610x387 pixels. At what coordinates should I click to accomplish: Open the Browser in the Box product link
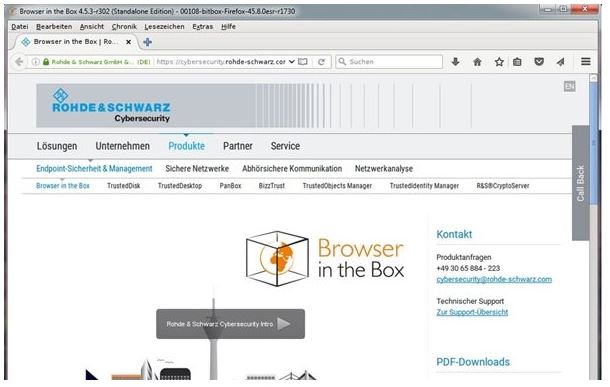(63, 186)
